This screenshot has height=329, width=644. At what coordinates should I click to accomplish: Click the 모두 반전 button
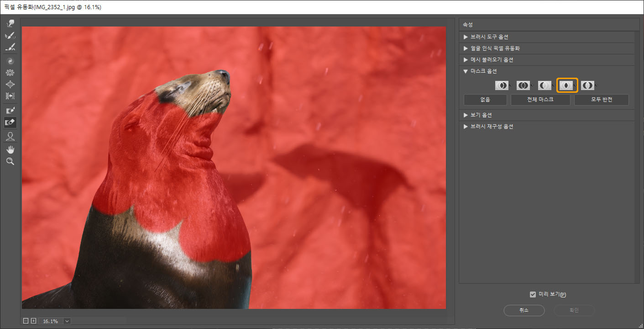tap(601, 100)
